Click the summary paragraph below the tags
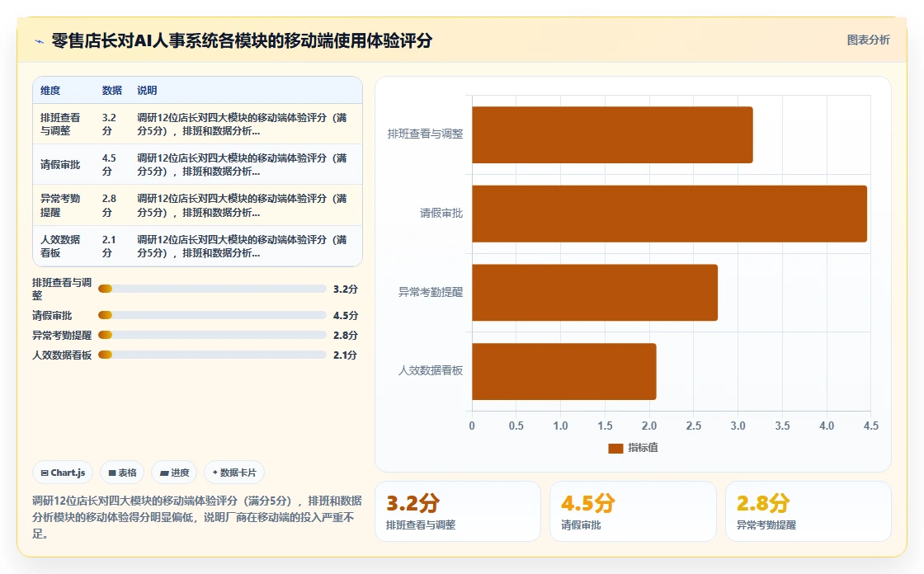 click(197, 517)
